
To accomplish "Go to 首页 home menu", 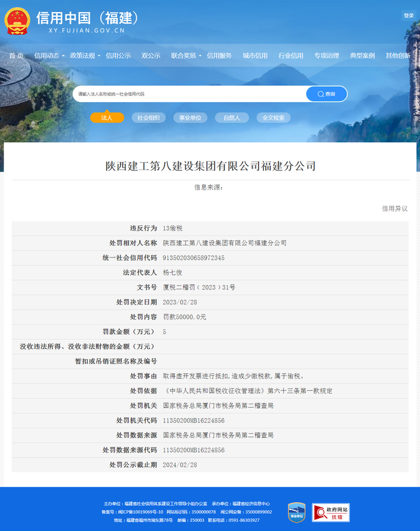I will pyautogui.click(x=16, y=56).
